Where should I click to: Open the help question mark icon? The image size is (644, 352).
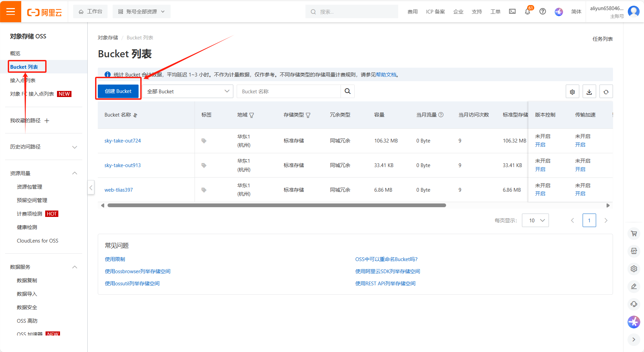coord(543,11)
